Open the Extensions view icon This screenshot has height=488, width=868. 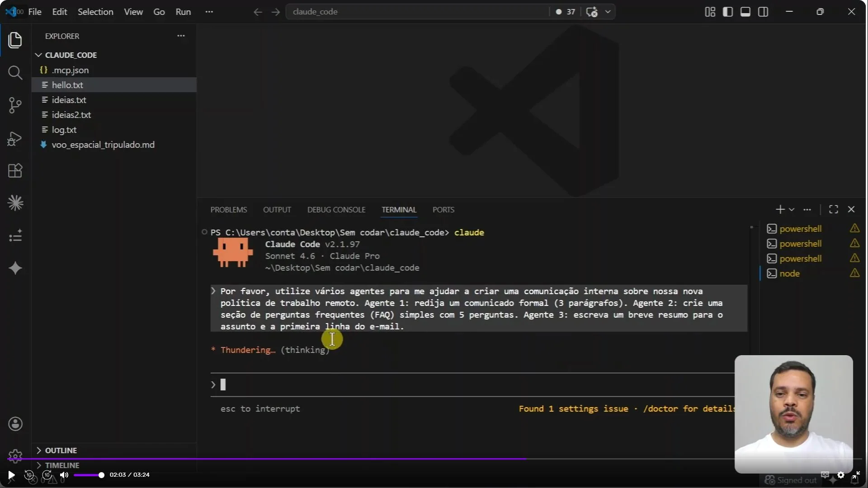(x=15, y=171)
